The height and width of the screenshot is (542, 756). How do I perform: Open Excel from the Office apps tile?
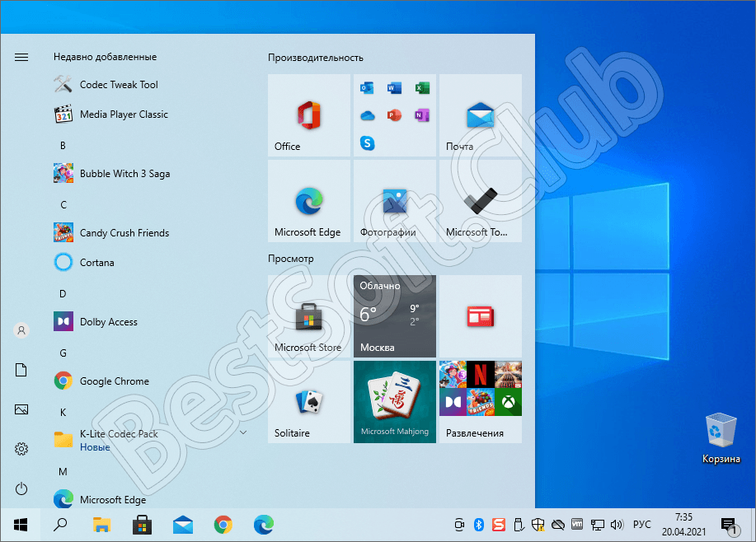tap(422, 87)
